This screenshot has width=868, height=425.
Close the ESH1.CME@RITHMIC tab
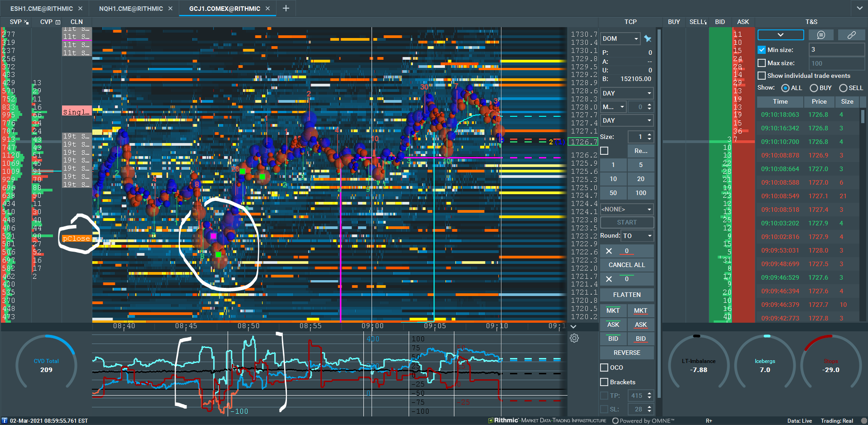(81, 9)
